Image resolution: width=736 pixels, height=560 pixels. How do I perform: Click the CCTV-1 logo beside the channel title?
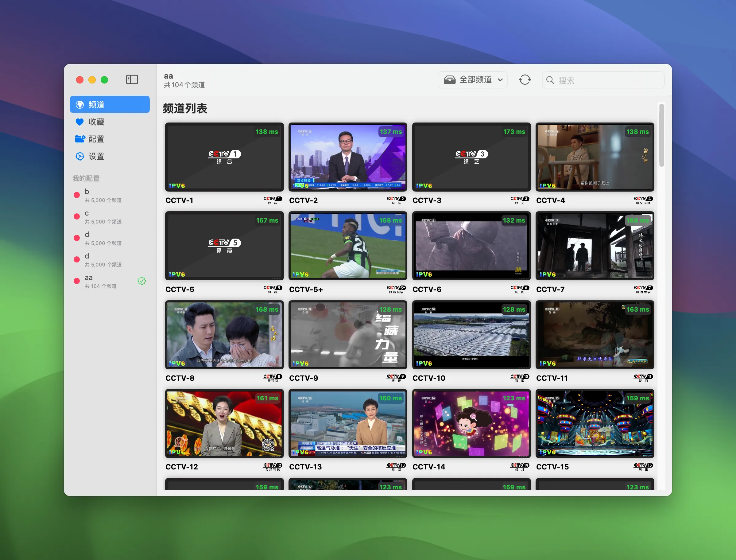(x=273, y=200)
